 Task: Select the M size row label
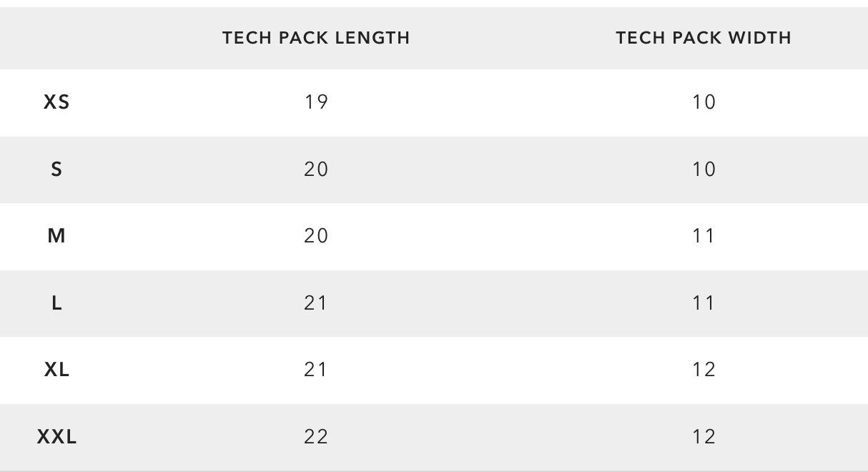(57, 236)
